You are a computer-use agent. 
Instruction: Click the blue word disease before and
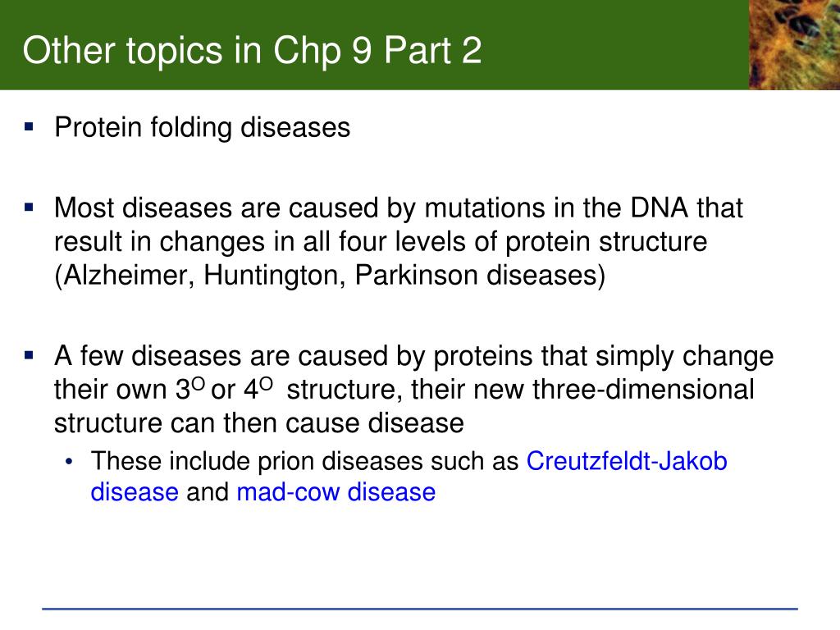click(x=135, y=492)
